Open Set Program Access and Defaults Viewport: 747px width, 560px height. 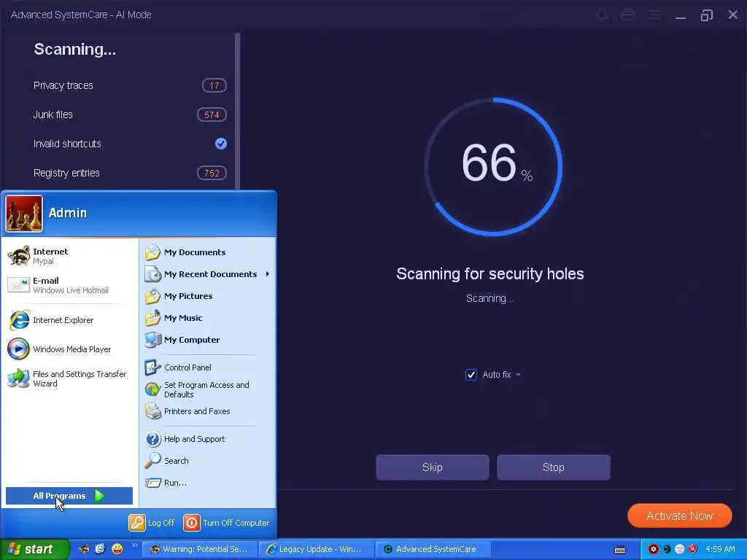[x=207, y=389]
